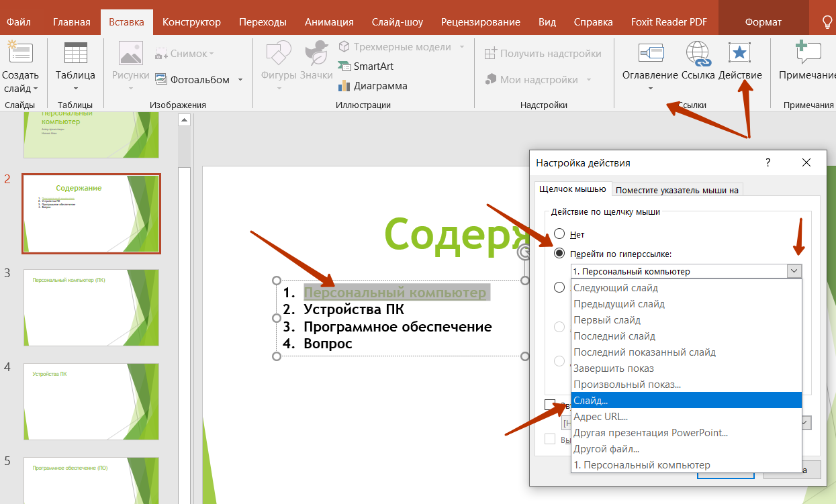Switch to 'Поместите указатель мыши на' tab
836x504 pixels.
[677, 190]
